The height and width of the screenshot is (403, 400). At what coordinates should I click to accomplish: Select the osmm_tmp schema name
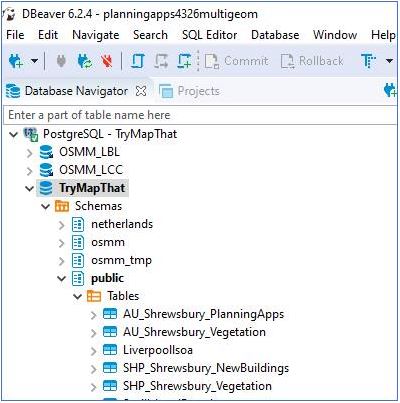click(121, 261)
